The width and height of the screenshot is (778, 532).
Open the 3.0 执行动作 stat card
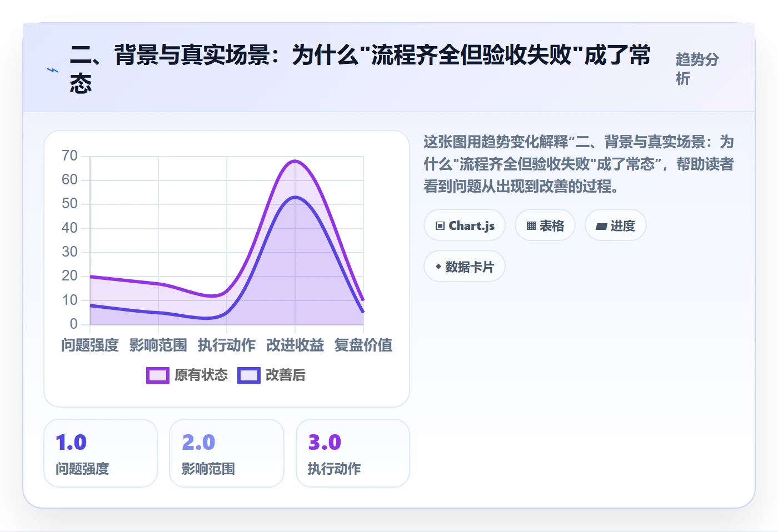click(x=353, y=453)
